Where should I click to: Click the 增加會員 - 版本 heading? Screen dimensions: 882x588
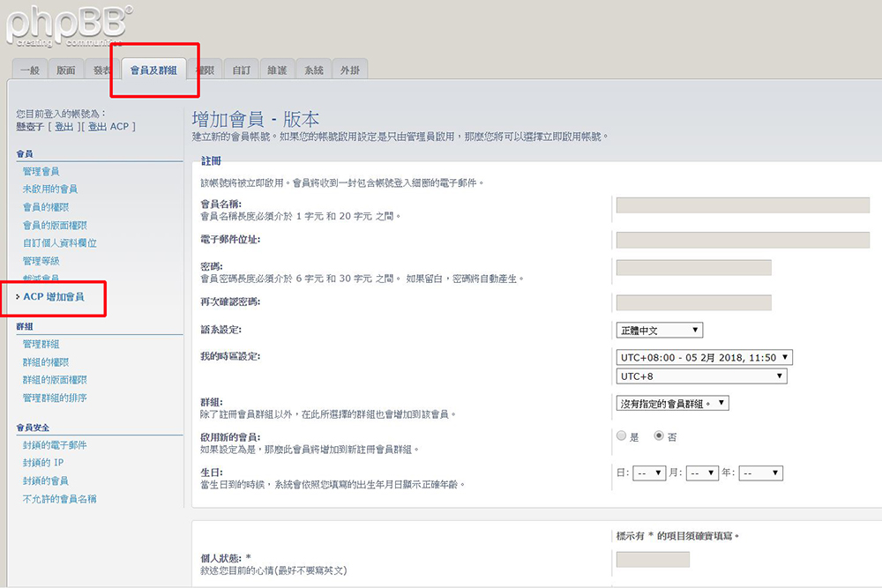coord(256,119)
